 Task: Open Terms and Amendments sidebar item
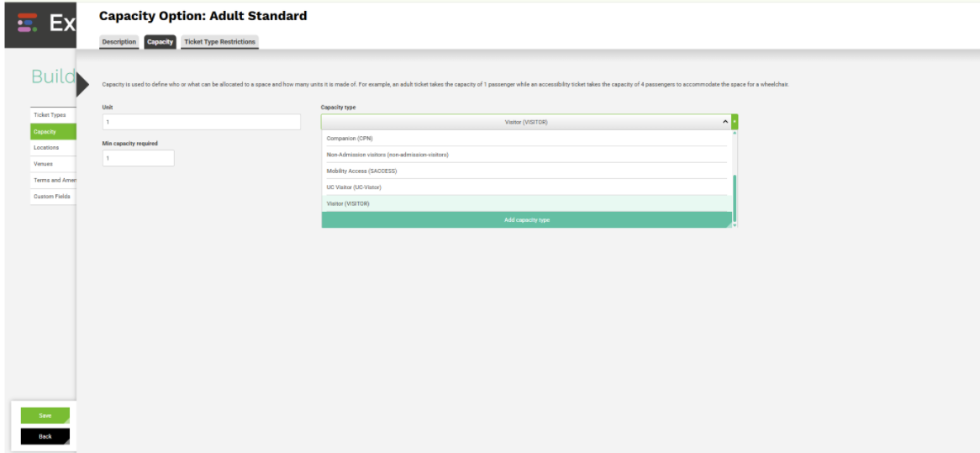coord(53,180)
